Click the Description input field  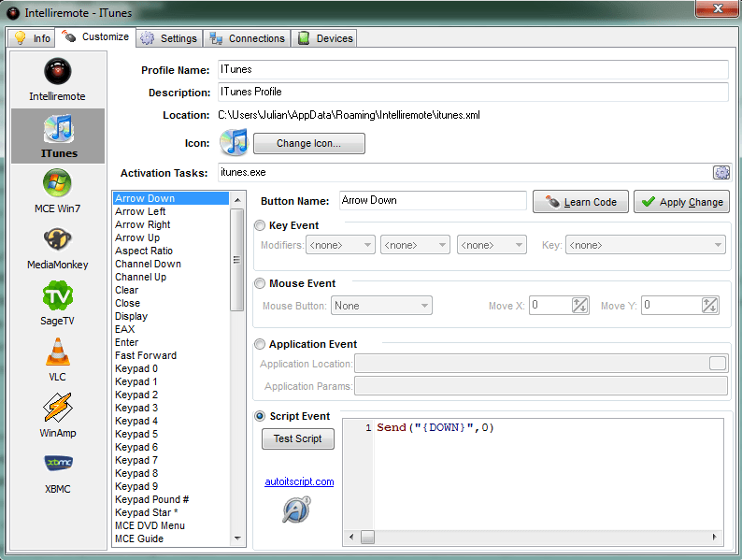(x=473, y=92)
